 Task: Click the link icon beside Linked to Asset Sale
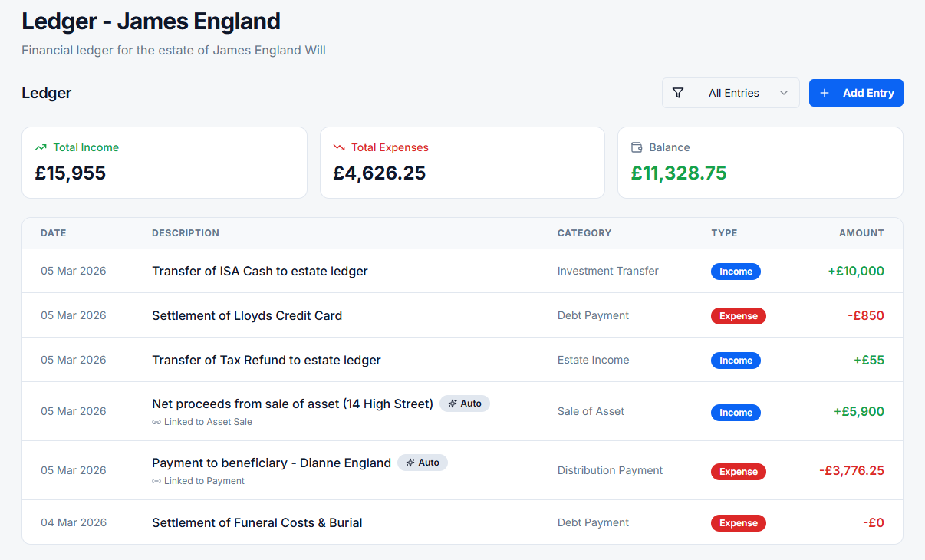click(x=156, y=421)
